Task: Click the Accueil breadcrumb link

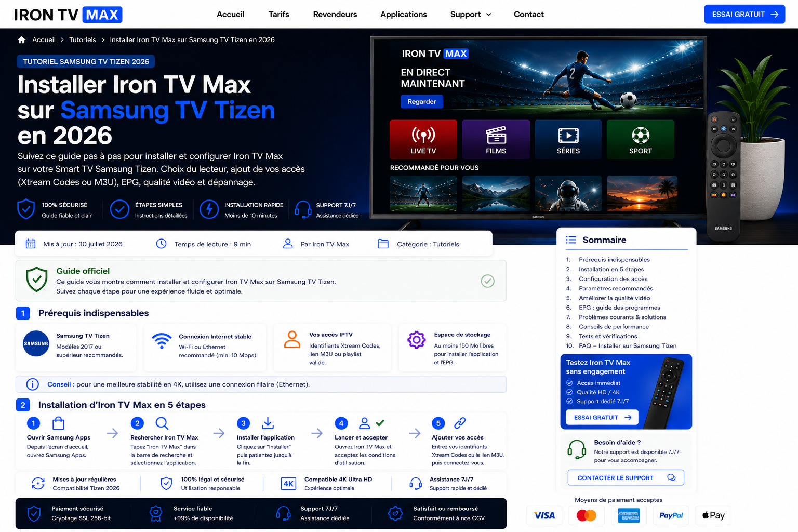Action: [44, 40]
